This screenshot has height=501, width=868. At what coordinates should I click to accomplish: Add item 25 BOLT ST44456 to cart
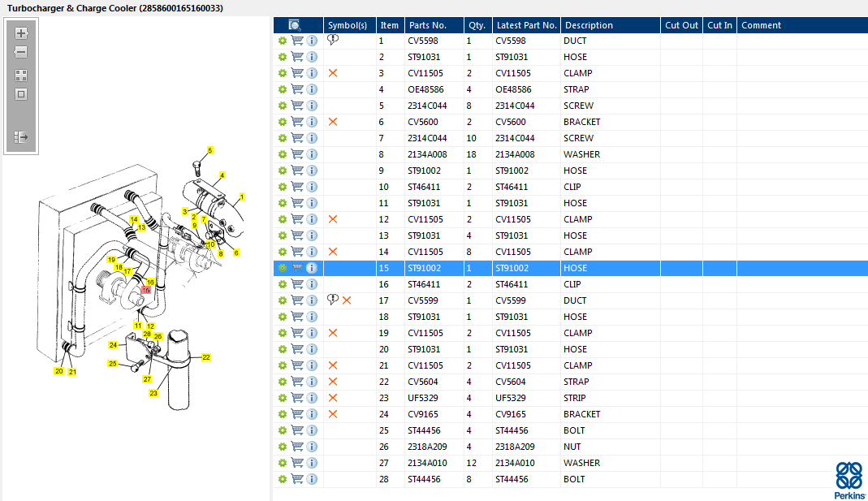click(297, 430)
